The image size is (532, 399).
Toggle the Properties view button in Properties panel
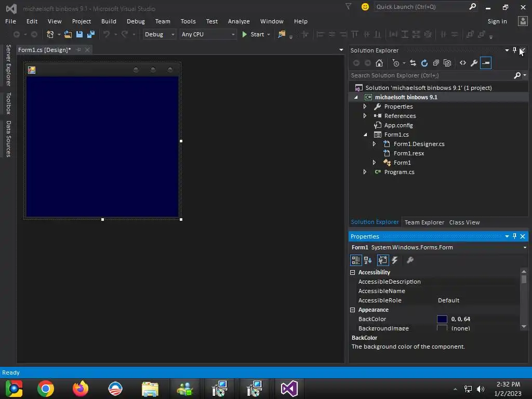point(383,260)
